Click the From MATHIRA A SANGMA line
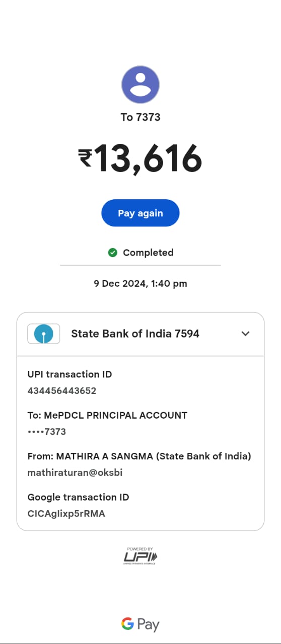Screen dimensions: 281x644 (139, 456)
